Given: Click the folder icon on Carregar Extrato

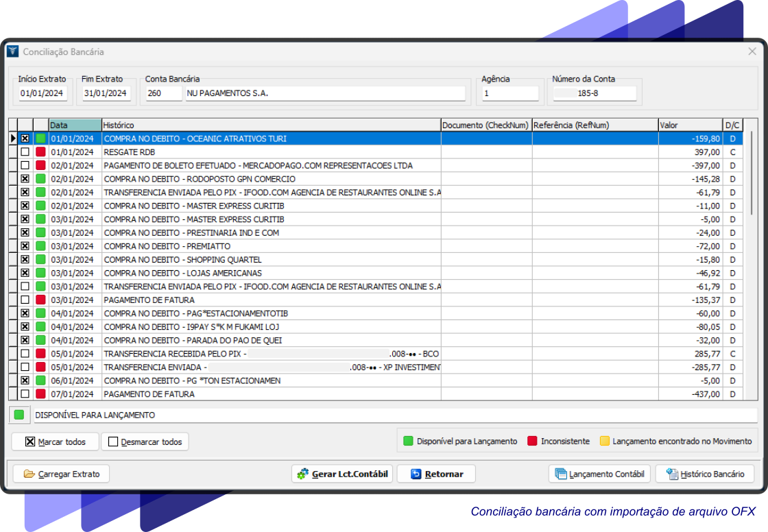Looking at the screenshot, I should click(29, 474).
